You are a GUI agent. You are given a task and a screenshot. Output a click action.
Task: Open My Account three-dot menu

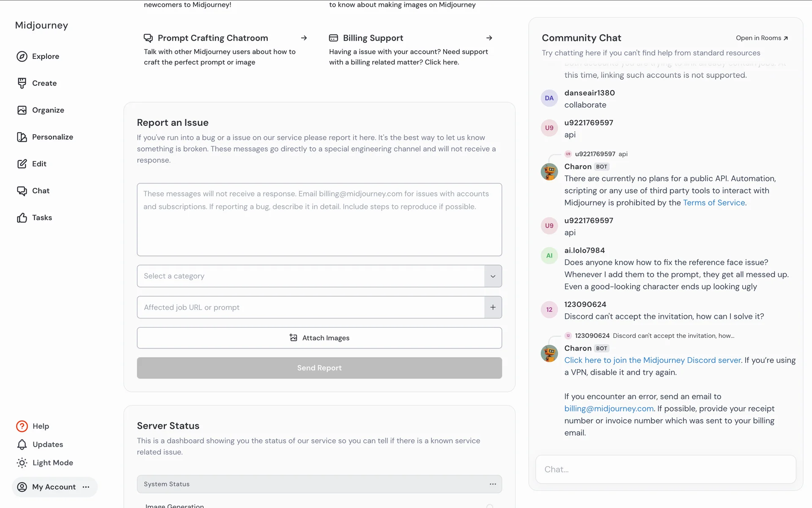click(x=86, y=487)
